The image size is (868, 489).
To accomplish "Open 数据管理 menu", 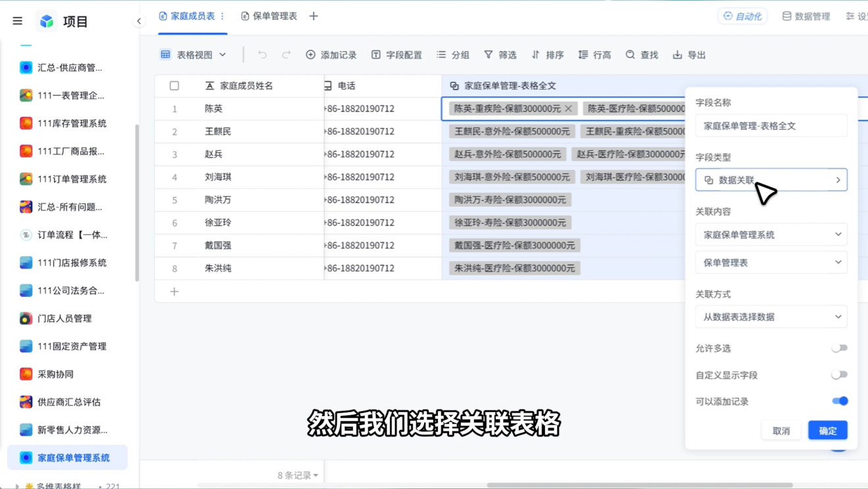I will point(806,16).
